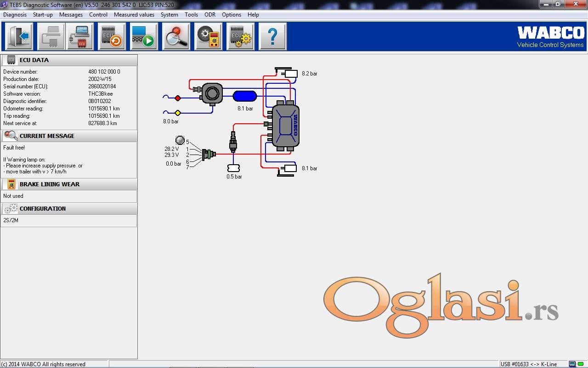Click the grey warning lamp circle

[180, 140]
